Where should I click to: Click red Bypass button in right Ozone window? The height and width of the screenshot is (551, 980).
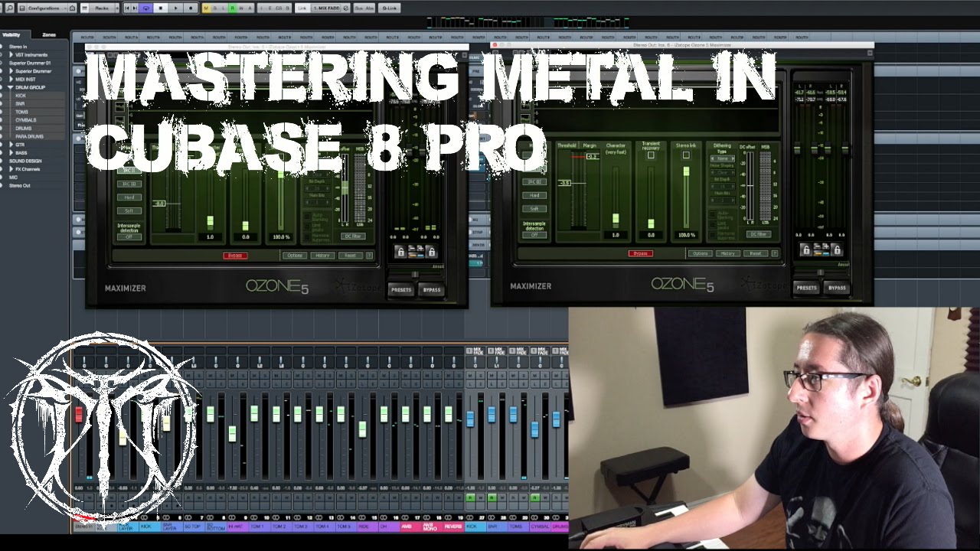pyautogui.click(x=641, y=253)
